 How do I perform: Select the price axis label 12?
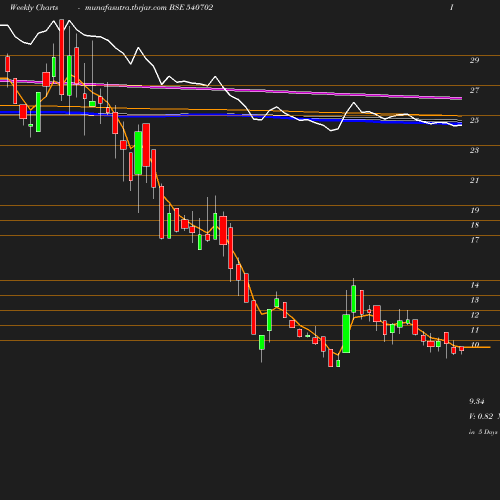coord(475,315)
